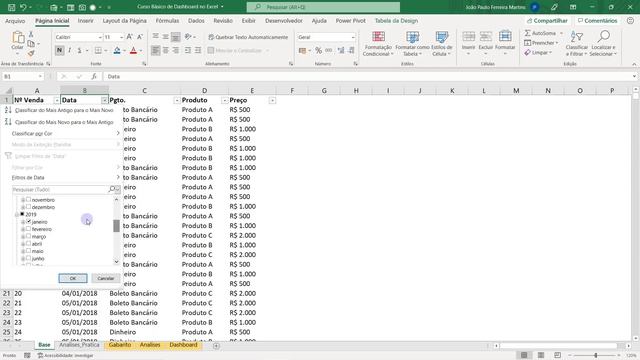Click the zoom slider in the status bar

pos(596,356)
